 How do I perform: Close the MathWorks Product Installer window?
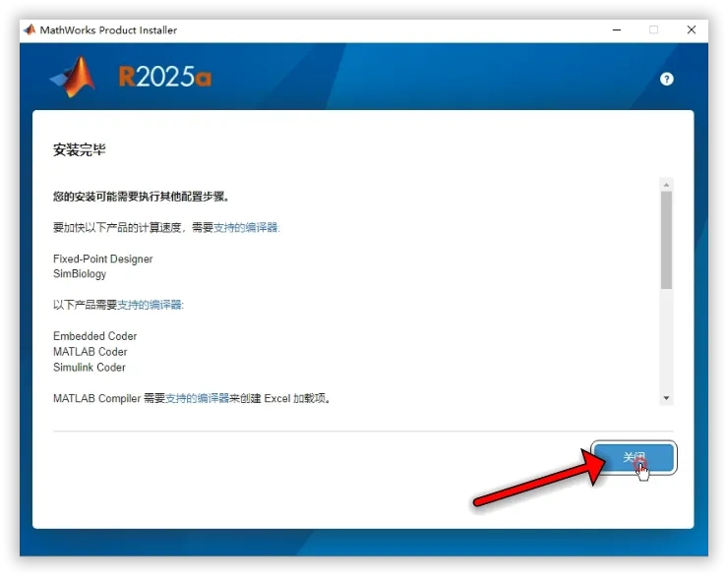point(691,30)
